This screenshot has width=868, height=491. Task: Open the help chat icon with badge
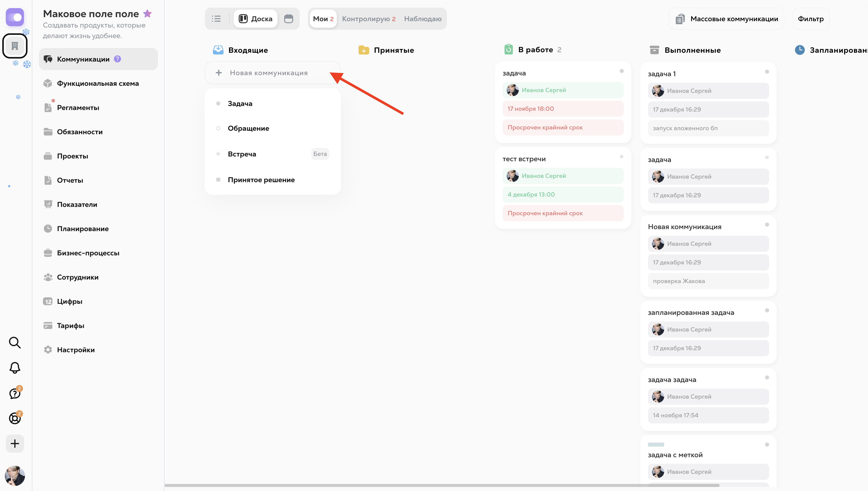tap(14, 393)
